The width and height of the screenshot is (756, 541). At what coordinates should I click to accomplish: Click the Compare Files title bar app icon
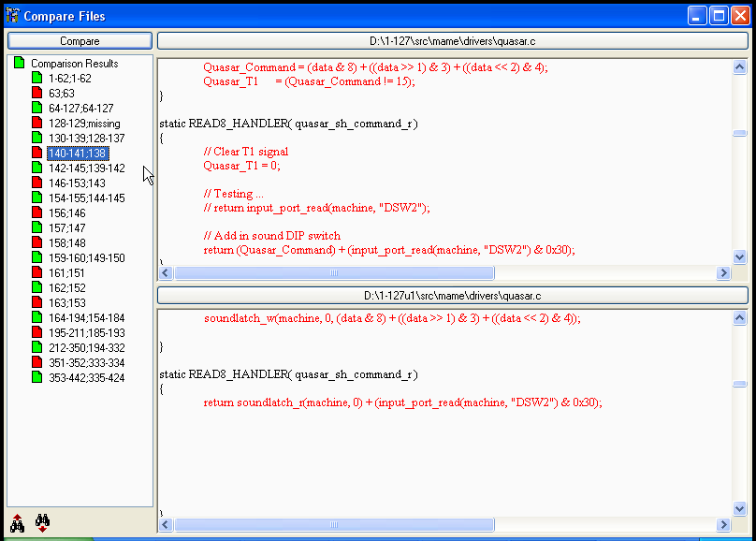pos(12,16)
